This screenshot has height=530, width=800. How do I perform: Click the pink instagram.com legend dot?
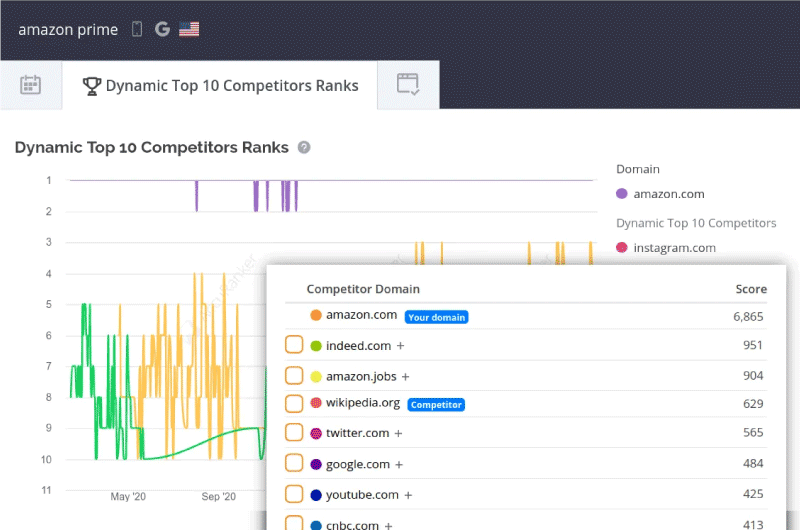621,248
